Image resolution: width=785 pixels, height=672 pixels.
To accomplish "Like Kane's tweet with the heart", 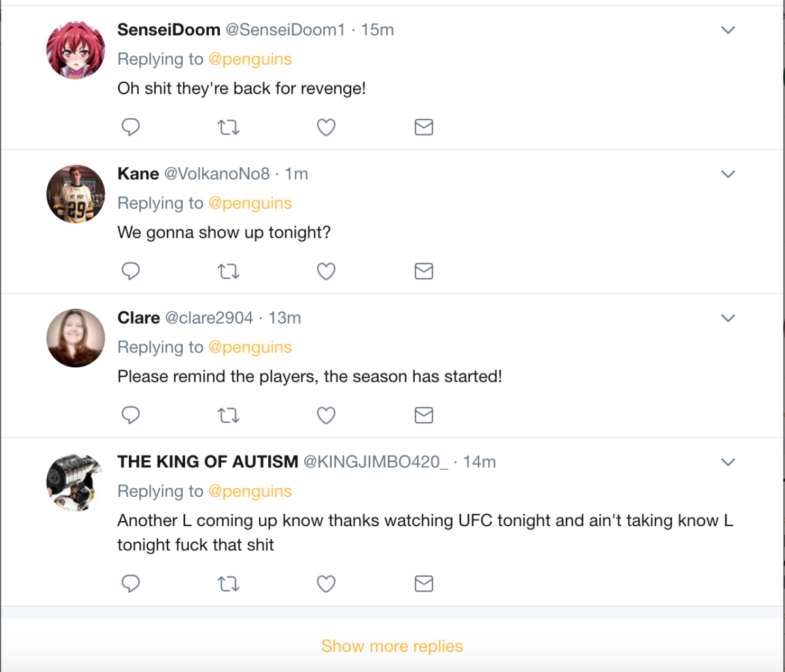I will point(326,271).
